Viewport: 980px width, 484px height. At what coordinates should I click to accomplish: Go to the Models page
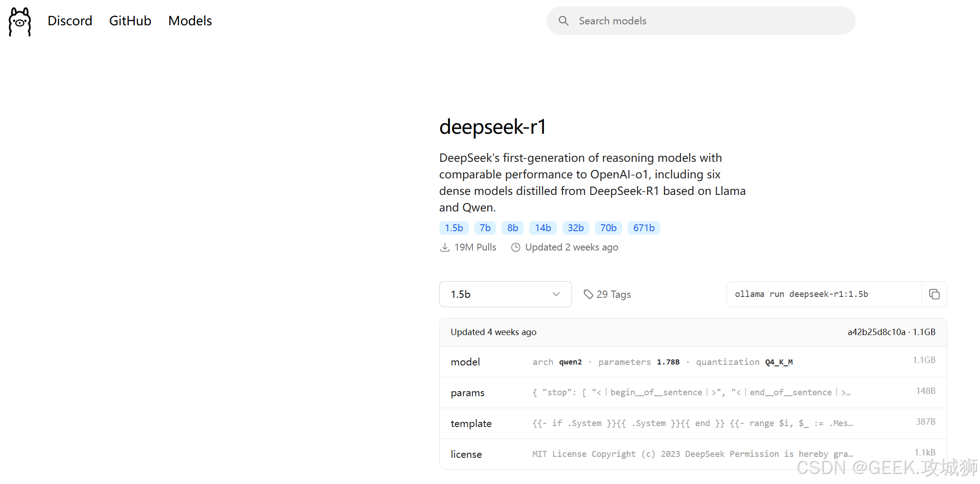point(190,21)
